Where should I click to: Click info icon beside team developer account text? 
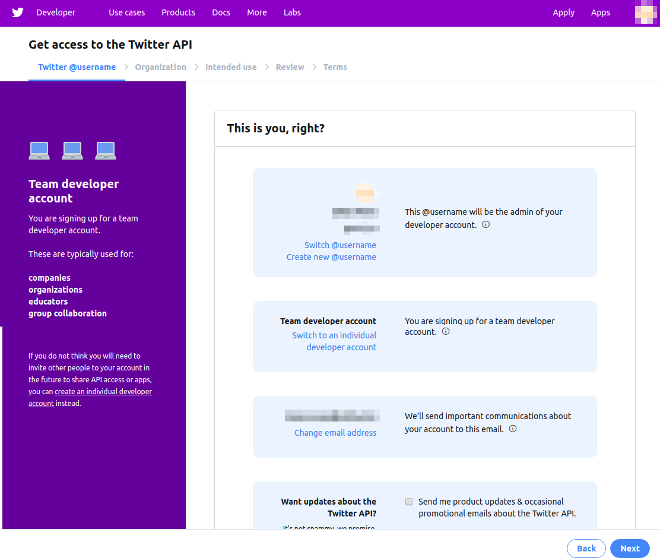pos(446,332)
